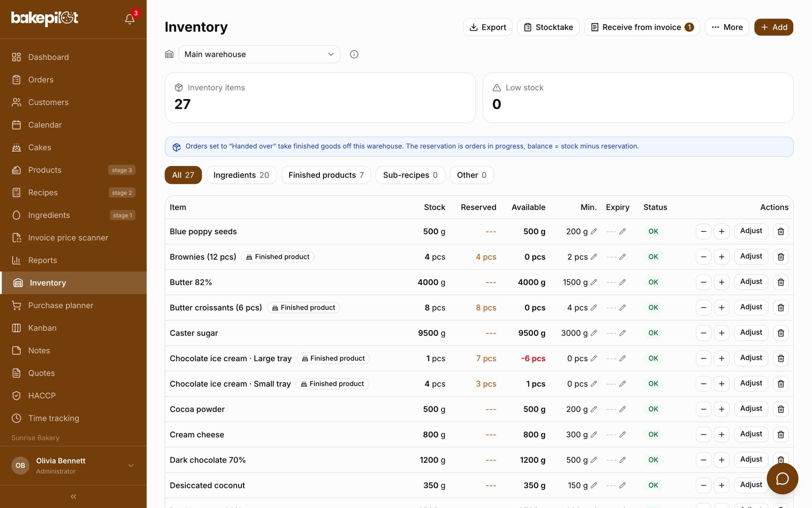
Task: Open the Kanban board
Action: pyautogui.click(x=73, y=328)
